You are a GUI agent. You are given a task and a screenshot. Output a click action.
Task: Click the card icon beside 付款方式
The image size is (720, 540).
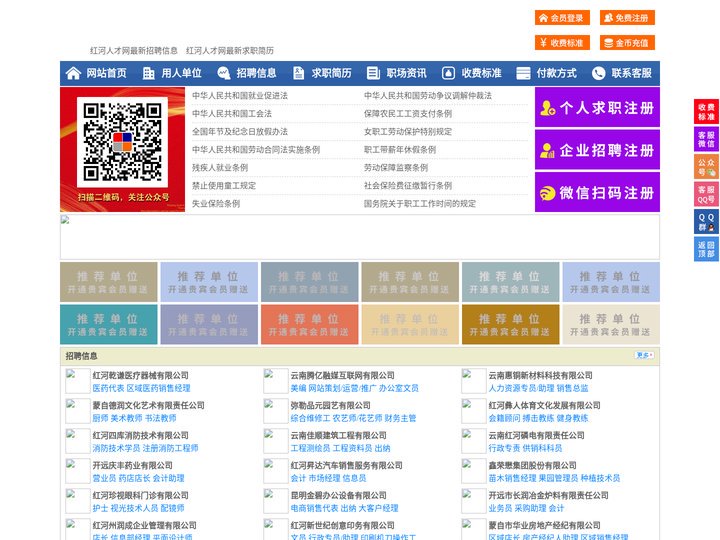click(523, 73)
